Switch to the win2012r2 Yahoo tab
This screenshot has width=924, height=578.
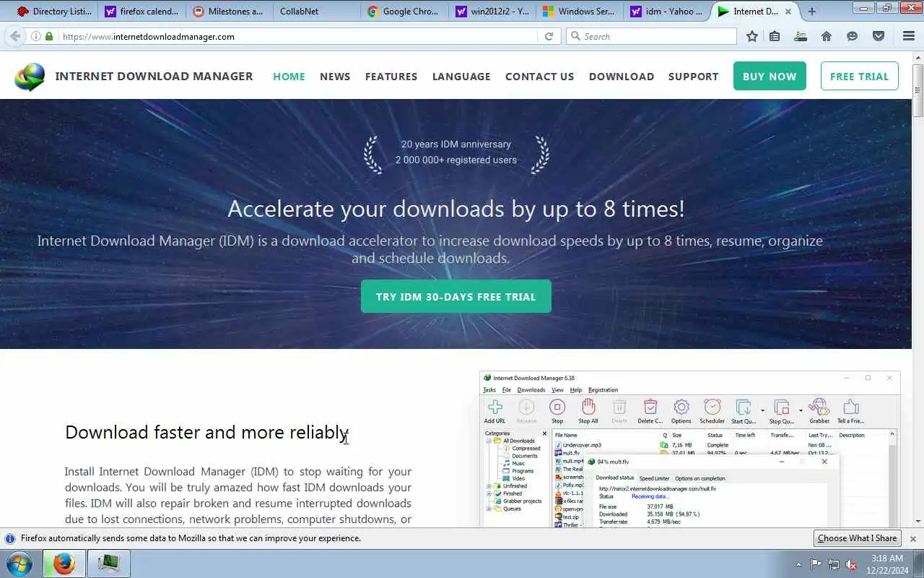coord(491,12)
